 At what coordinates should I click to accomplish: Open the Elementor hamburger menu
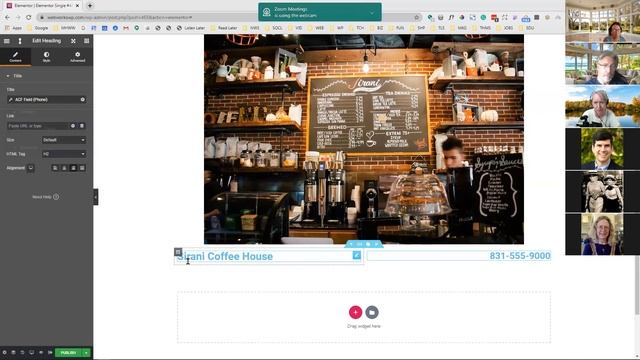[x=7, y=41]
